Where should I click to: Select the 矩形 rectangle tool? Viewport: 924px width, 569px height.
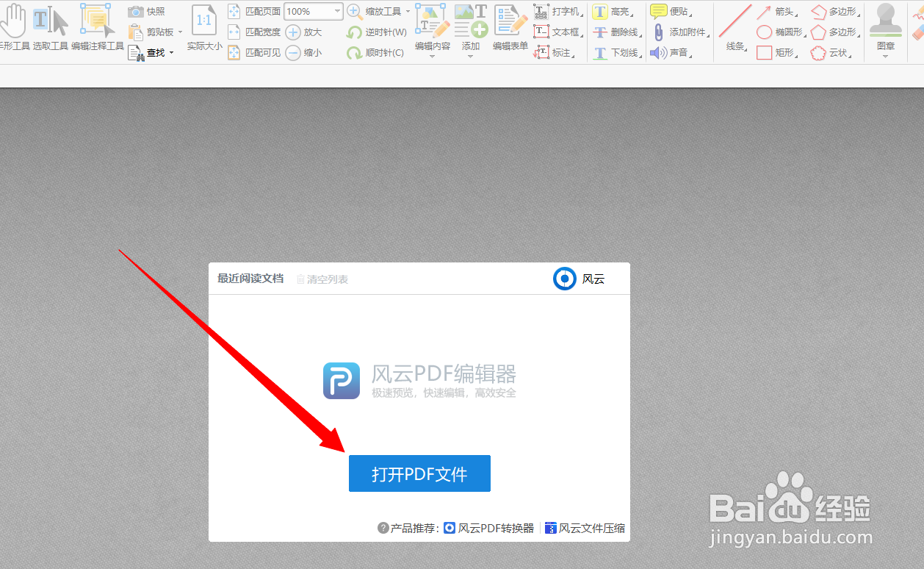click(x=779, y=52)
